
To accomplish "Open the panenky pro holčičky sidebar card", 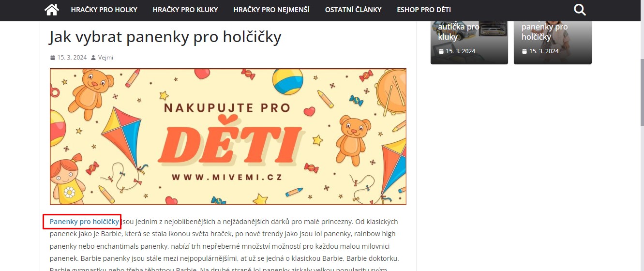I will tap(553, 43).
